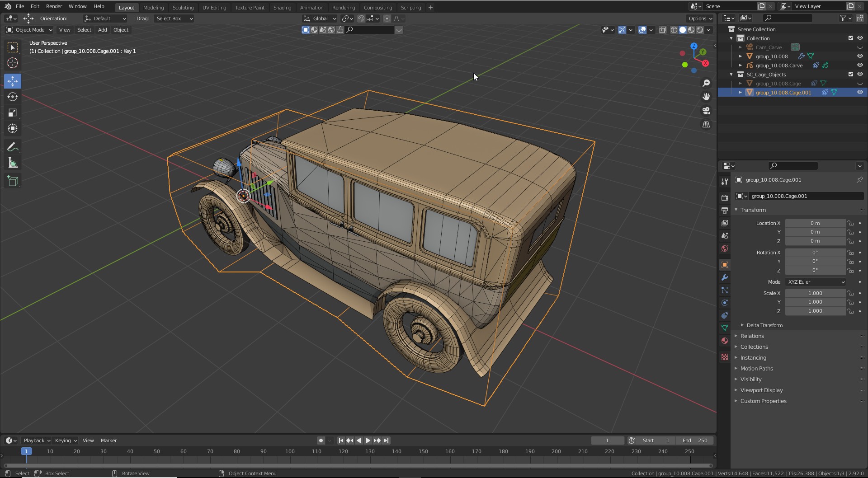Viewport: 868px width, 478px height.
Task: Open the rotation Mode XYZ Euler dropdown
Action: [x=816, y=282]
